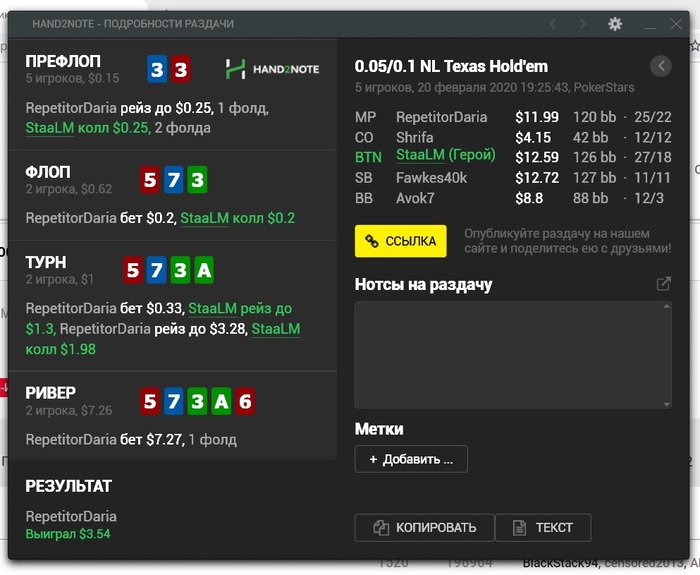Go to previous hand with left arrow
Viewport: 700px width, 575px height.
(553, 24)
